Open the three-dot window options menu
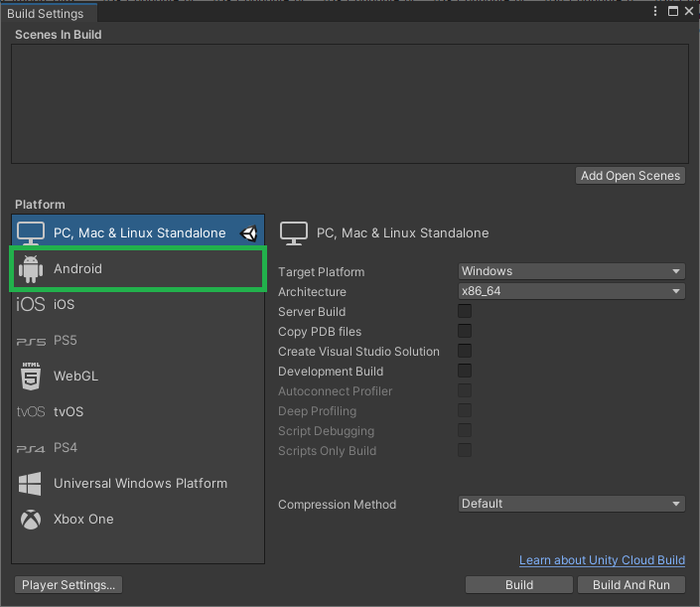The width and height of the screenshot is (700, 607). (655, 11)
